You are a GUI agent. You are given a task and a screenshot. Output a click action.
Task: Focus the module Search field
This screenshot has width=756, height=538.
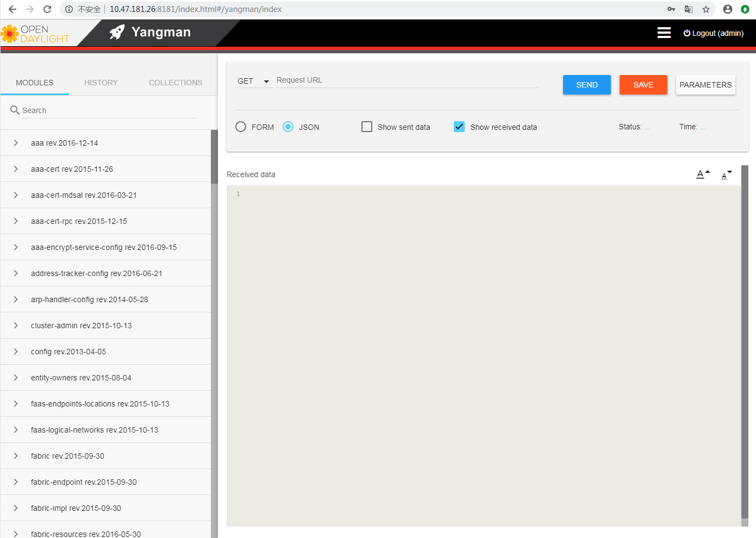[109, 110]
